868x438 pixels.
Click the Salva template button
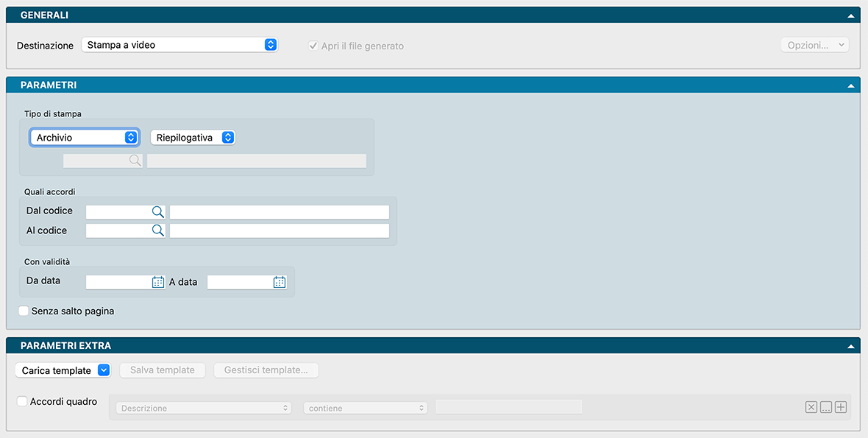[x=163, y=370]
